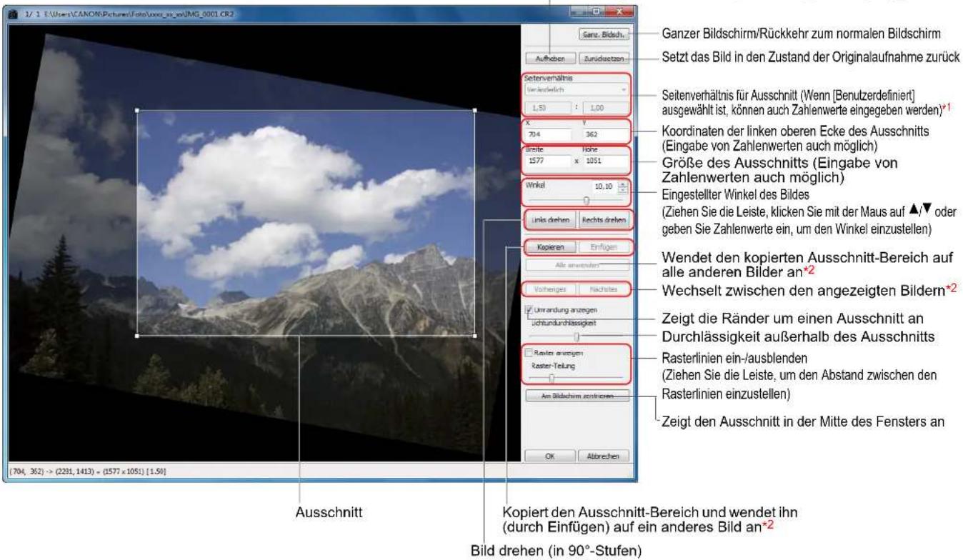Click the Aufheben button

pyautogui.click(x=550, y=59)
